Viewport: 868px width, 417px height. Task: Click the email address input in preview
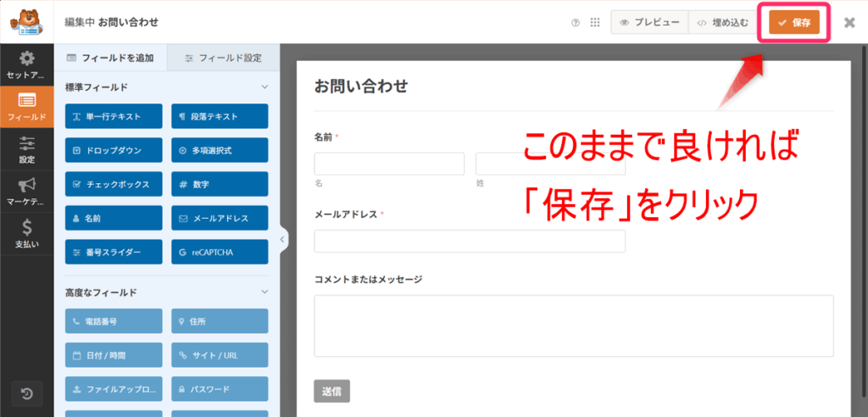click(x=470, y=241)
